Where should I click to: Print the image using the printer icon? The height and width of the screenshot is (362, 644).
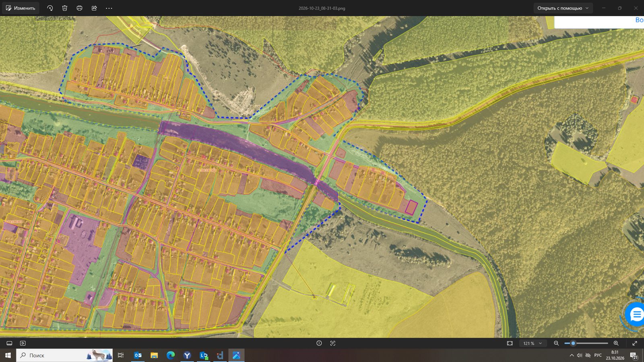79,8
